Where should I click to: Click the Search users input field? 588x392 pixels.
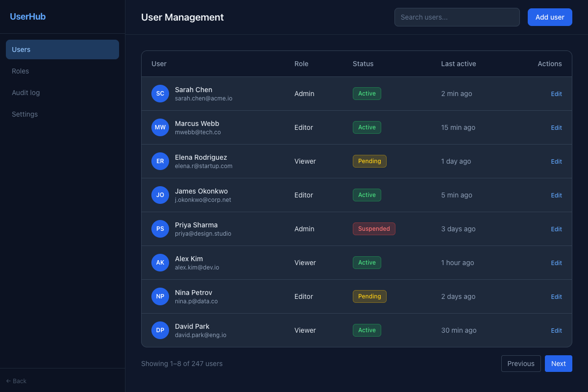click(x=457, y=17)
